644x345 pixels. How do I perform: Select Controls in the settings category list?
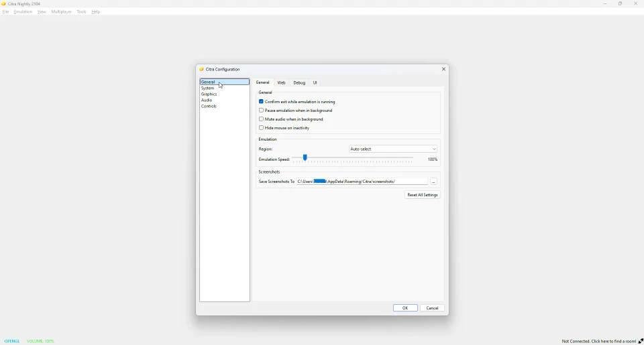pyautogui.click(x=224, y=106)
